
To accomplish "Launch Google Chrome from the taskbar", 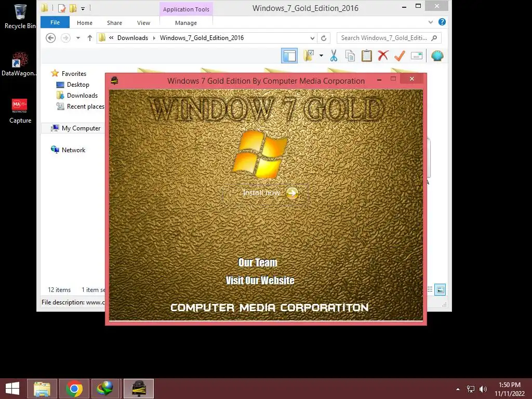I will point(74,389).
